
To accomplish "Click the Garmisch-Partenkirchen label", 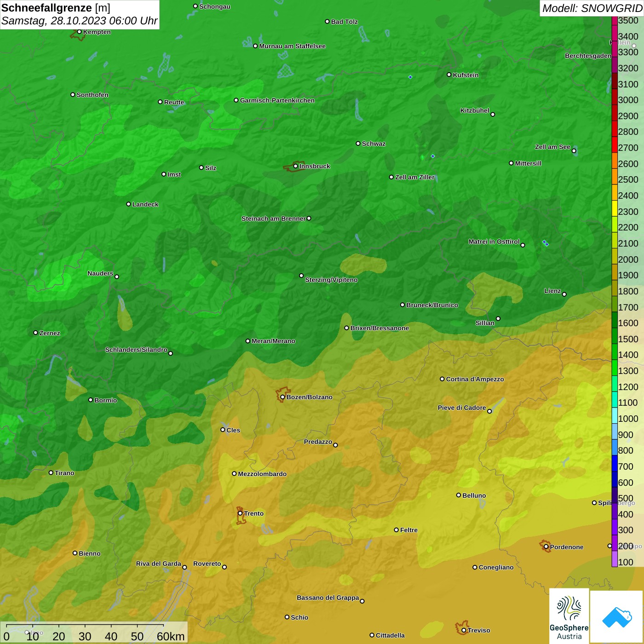I will (x=277, y=100).
